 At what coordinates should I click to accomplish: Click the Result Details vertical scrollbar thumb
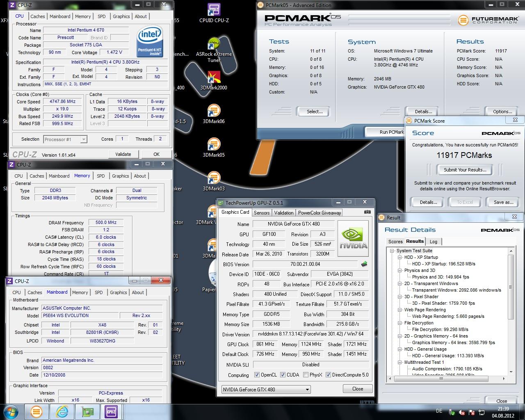[x=511, y=287]
